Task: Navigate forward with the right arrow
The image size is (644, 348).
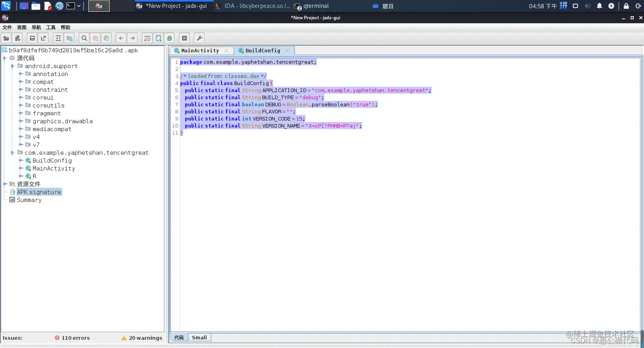Action: (x=132, y=38)
